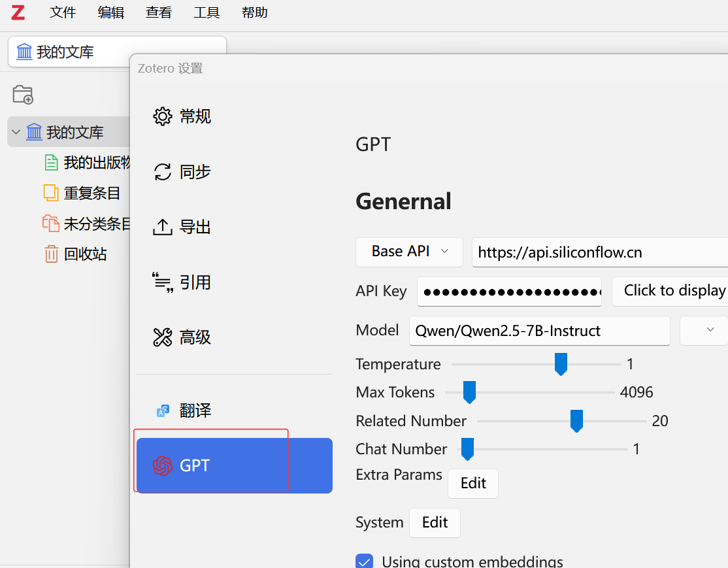This screenshot has width=728, height=568.
Task: Switch to 引用 settings pane
Action: pos(235,282)
